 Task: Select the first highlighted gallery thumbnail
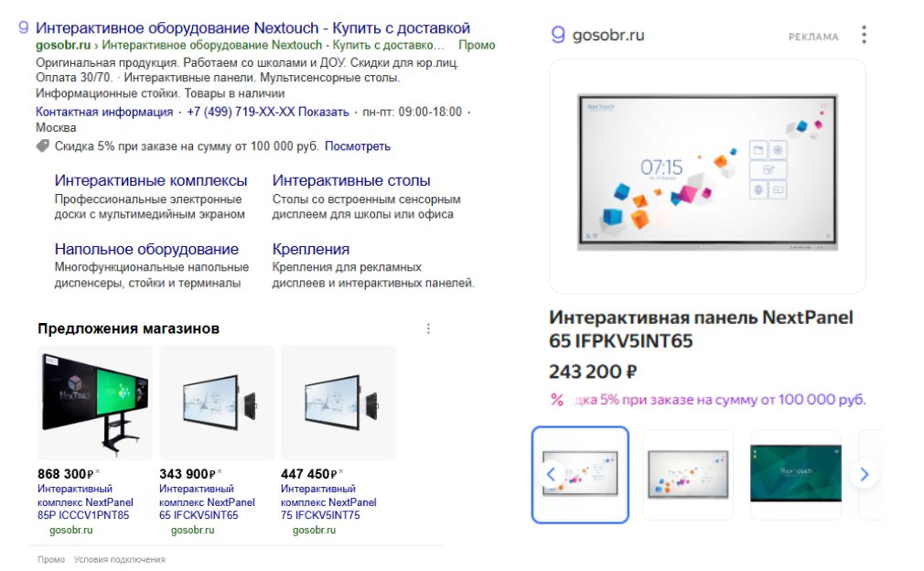pyautogui.click(x=580, y=475)
